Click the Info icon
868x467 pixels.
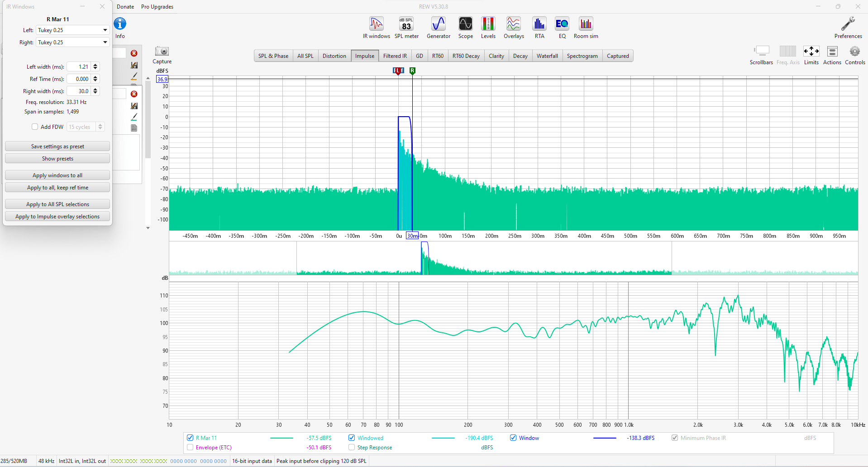tap(120, 28)
